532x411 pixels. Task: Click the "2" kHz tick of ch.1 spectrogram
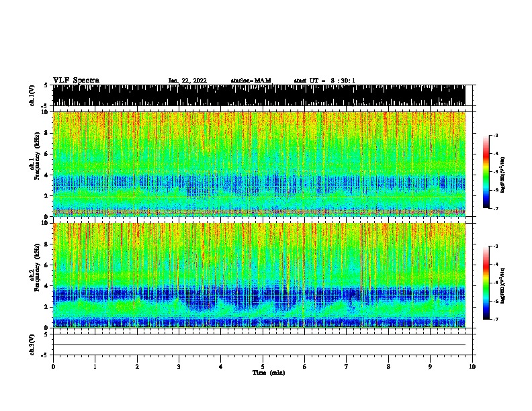[x=47, y=195]
